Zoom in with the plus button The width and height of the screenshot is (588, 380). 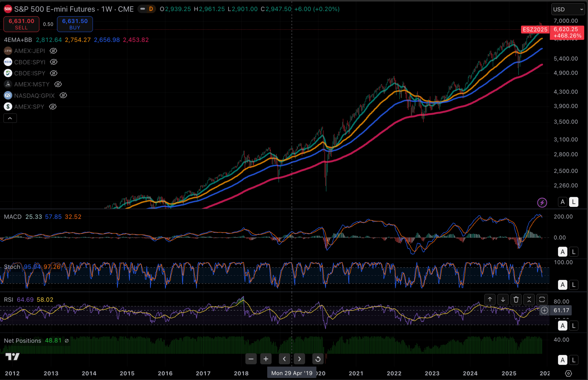click(266, 359)
